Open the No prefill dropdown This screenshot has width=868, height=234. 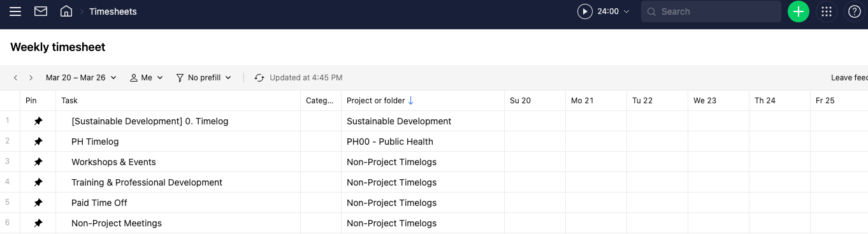pyautogui.click(x=203, y=78)
